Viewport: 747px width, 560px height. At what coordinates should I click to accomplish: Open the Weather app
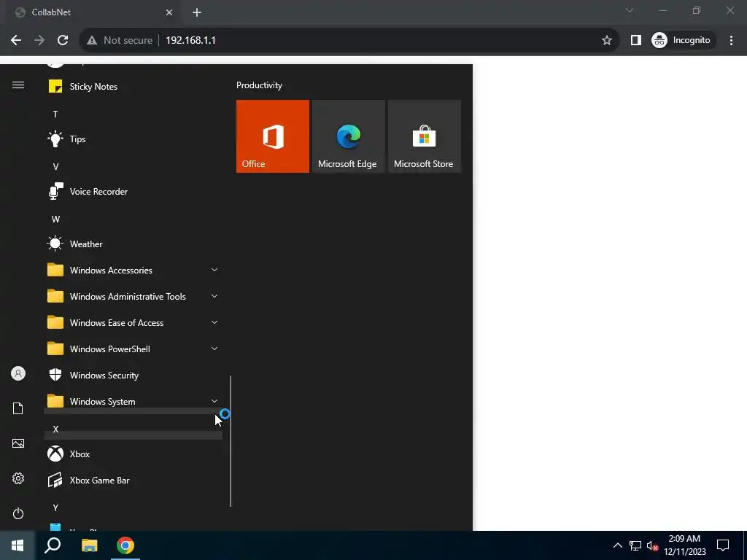[133, 244]
